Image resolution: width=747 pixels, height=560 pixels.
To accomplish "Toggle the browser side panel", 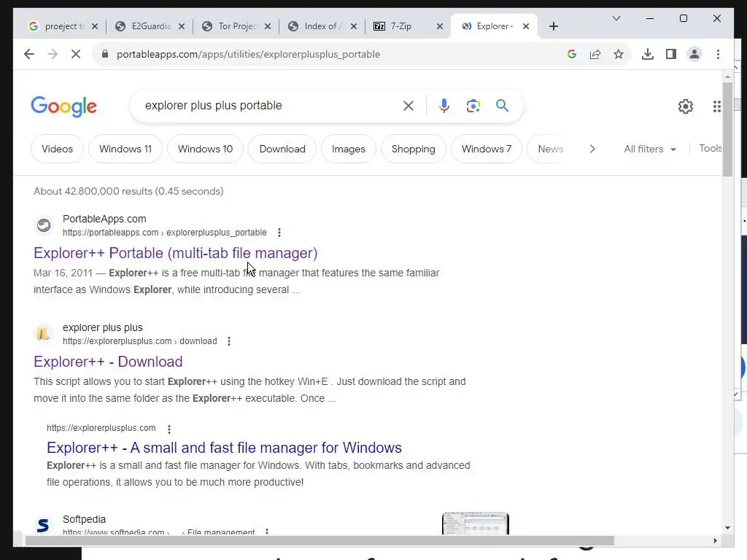I will (x=671, y=54).
